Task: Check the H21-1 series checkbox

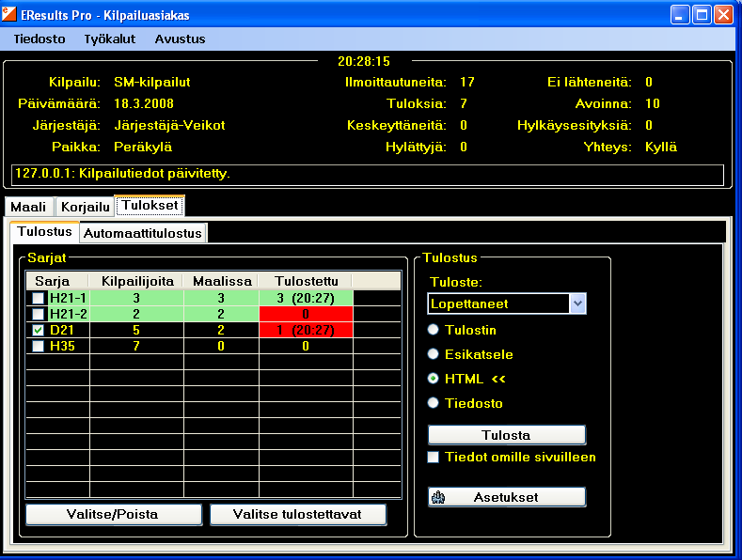Action: [39, 298]
